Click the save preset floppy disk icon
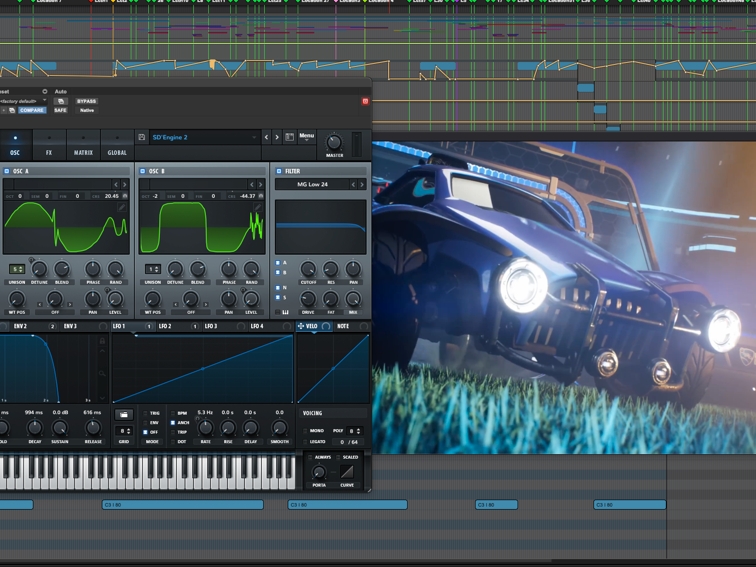Screen dimensions: 756x567 [x=142, y=137]
